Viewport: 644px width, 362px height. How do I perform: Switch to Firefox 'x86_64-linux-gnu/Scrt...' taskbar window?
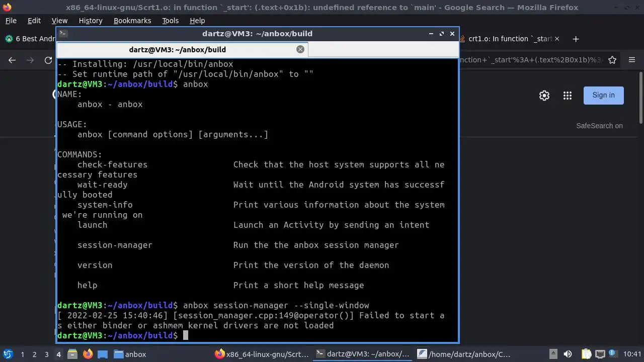coord(262,354)
